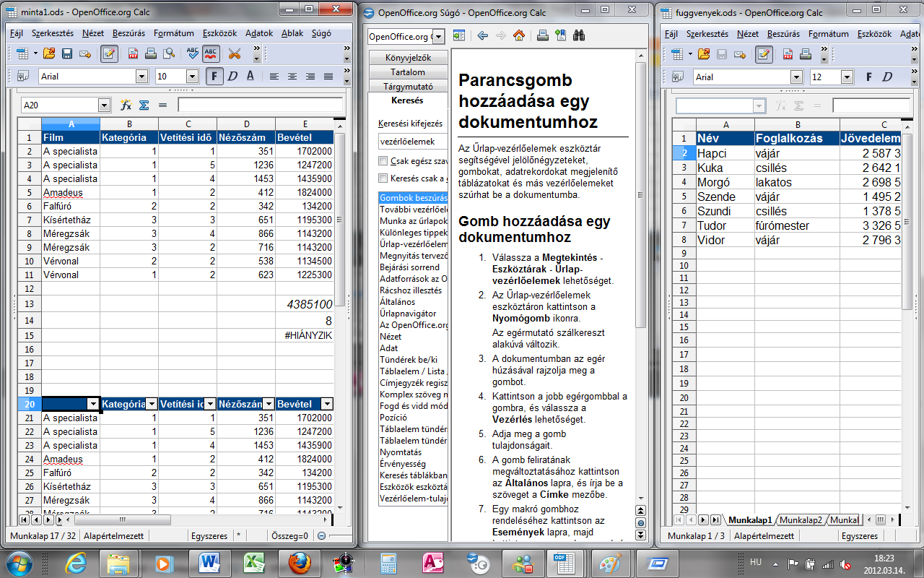
Task: Toggle help navigation pane icon
Action: click(x=459, y=35)
